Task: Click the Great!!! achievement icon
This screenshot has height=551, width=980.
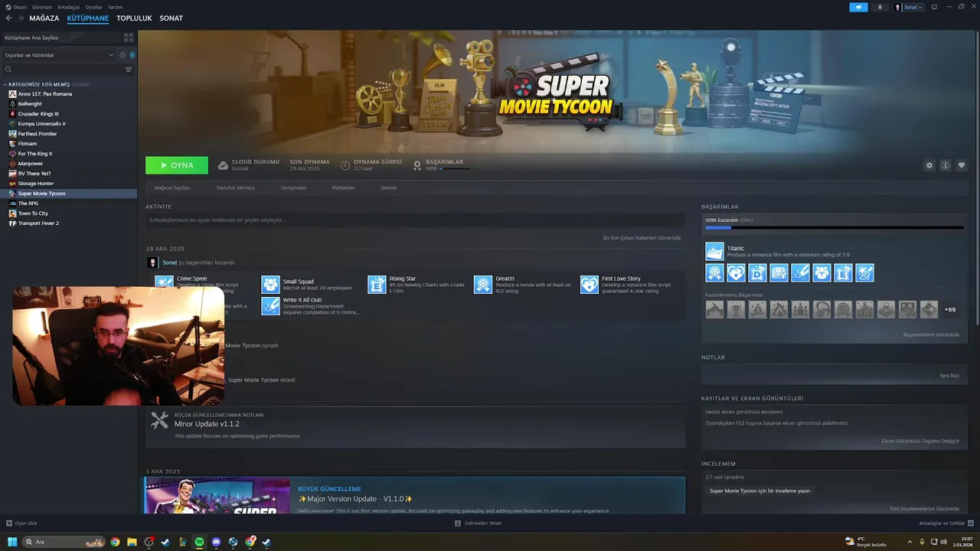Action: click(483, 285)
